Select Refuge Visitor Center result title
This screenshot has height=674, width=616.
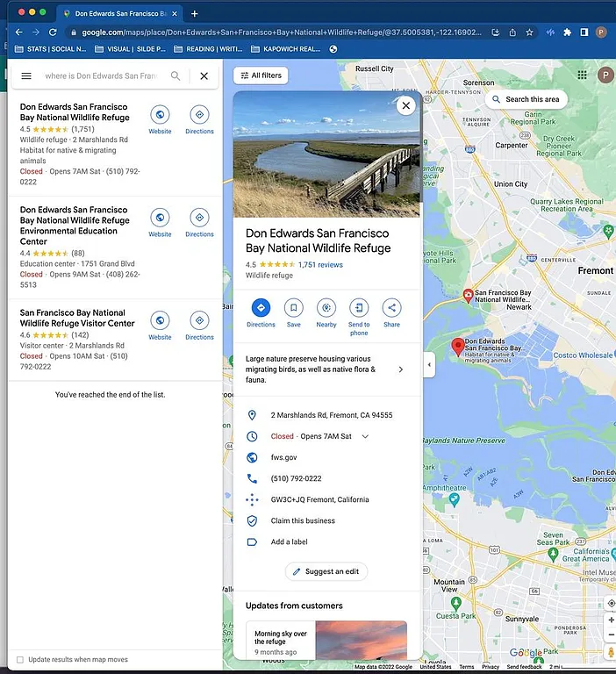[x=77, y=318]
